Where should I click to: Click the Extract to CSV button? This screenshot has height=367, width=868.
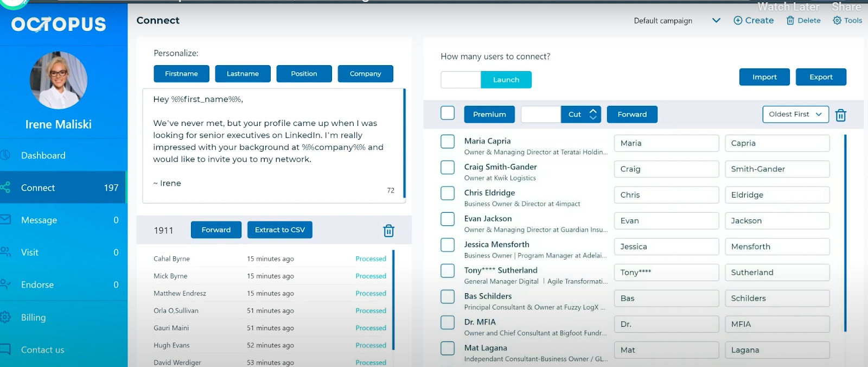click(279, 230)
